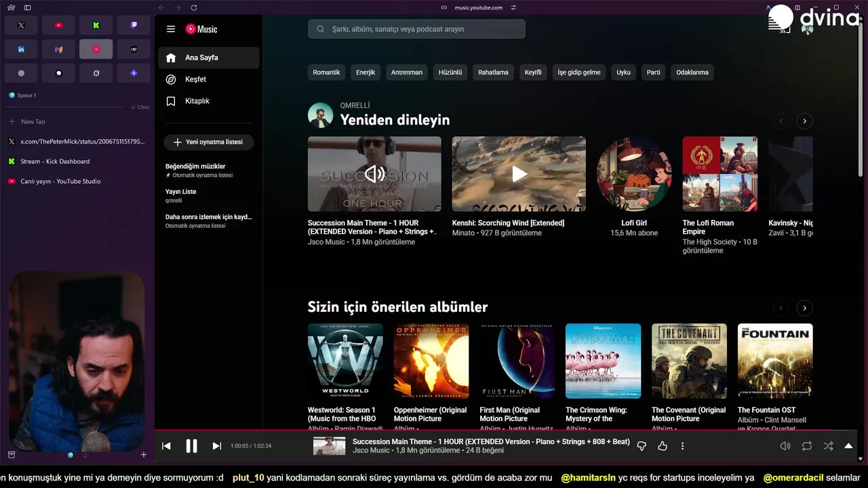Open the Lofi Girl channel avatar
This screenshot has height=488, width=868.
click(634, 174)
